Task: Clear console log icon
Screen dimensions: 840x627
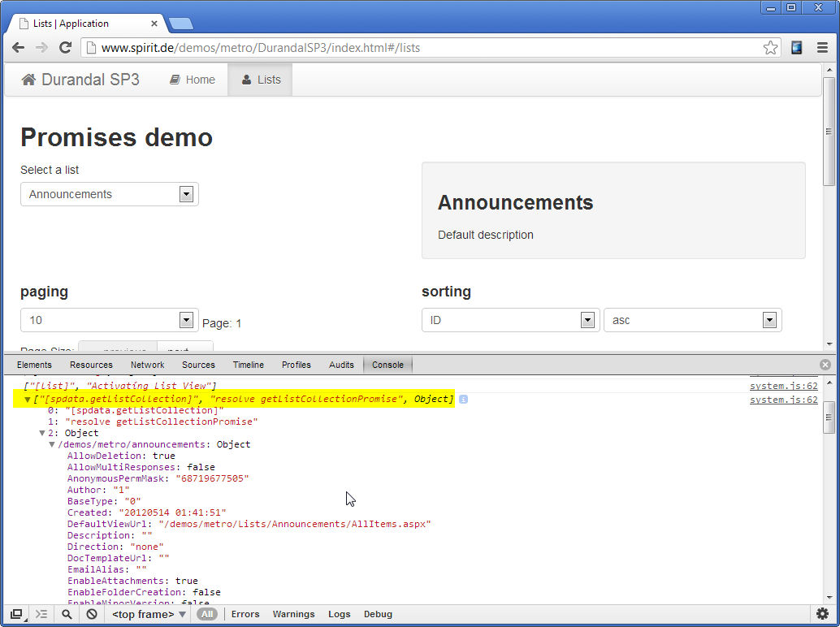Action: click(x=92, y=614)
